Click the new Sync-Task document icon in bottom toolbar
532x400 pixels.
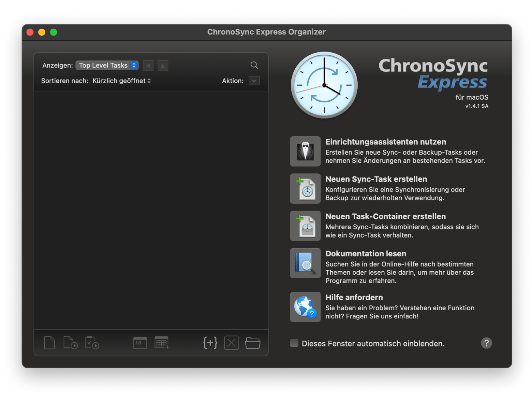49,343
